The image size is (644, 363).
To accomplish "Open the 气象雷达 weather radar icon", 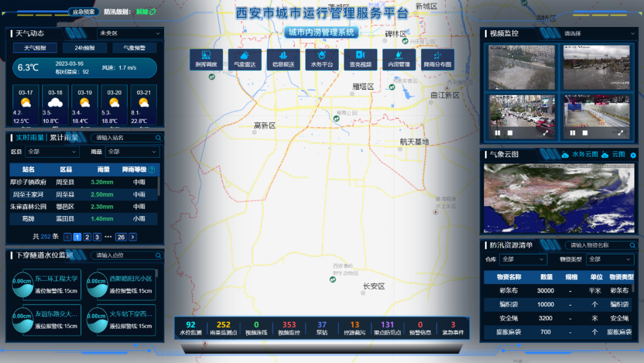I will pyautogui.click(x=245, y=59).
